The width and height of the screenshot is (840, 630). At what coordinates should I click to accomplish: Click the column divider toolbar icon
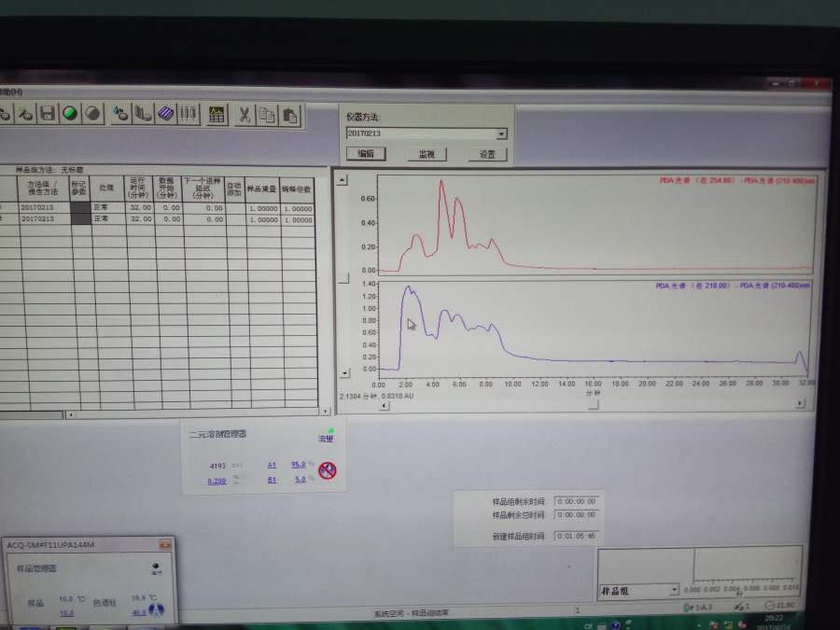[188, 115]
